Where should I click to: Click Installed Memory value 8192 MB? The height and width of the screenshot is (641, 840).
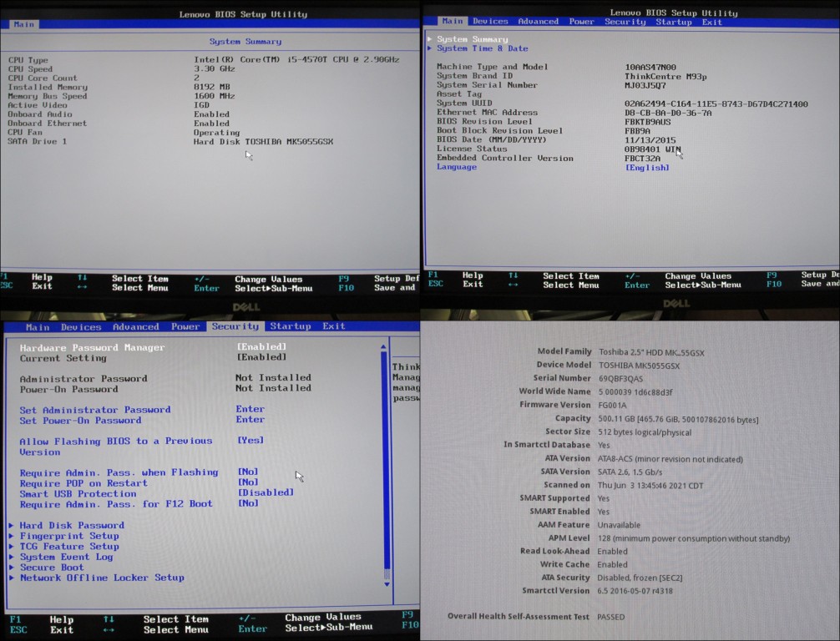pyautogui.click(x=211, y=87)
